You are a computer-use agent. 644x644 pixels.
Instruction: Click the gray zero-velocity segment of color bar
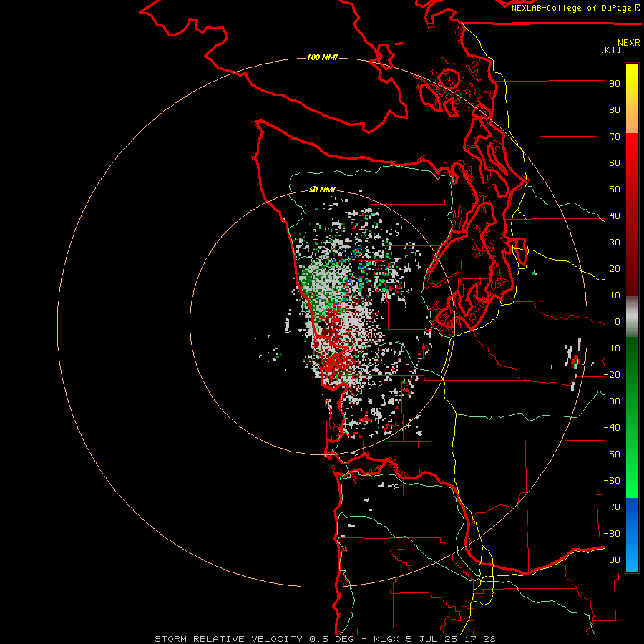pos(632,317)
